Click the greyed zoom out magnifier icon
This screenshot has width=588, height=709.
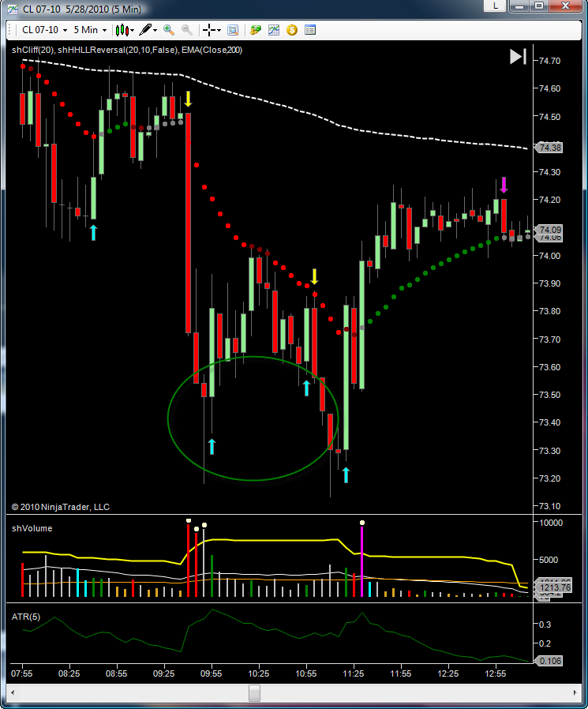(x=186, y=30)
